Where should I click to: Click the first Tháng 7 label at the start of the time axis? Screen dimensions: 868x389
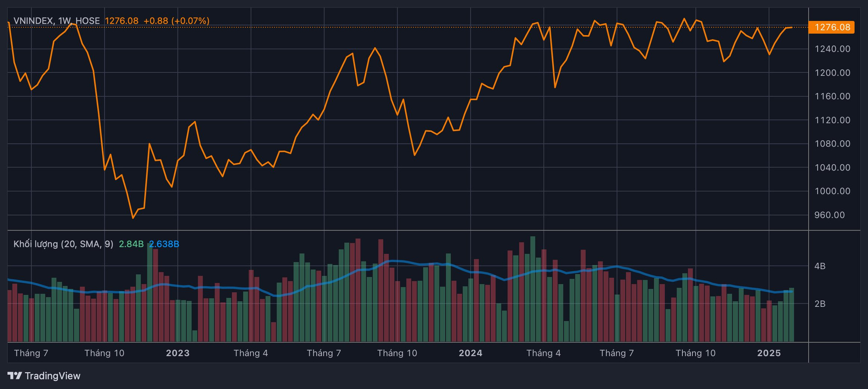[x=31, y=353]
